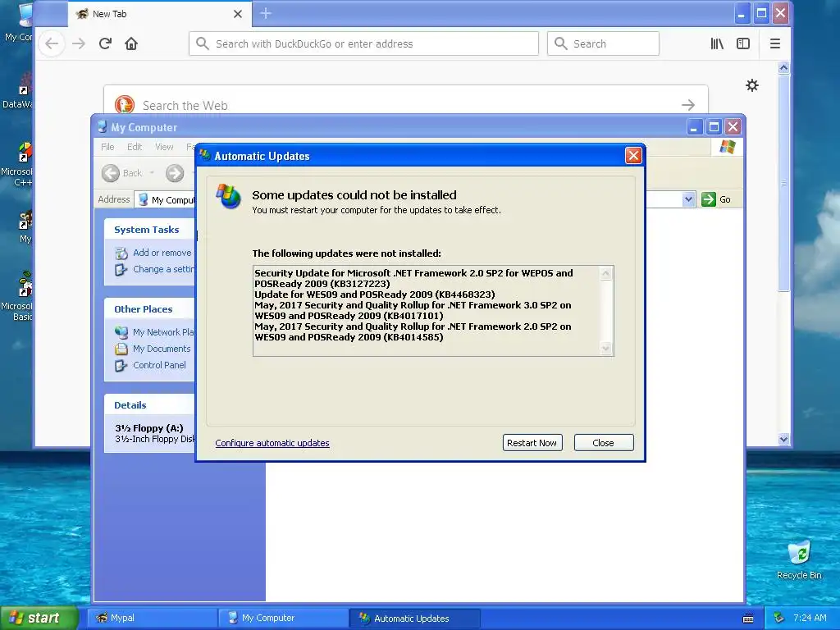Click green Go button in My Computer

pyautogui.click(x=716, y=199)
